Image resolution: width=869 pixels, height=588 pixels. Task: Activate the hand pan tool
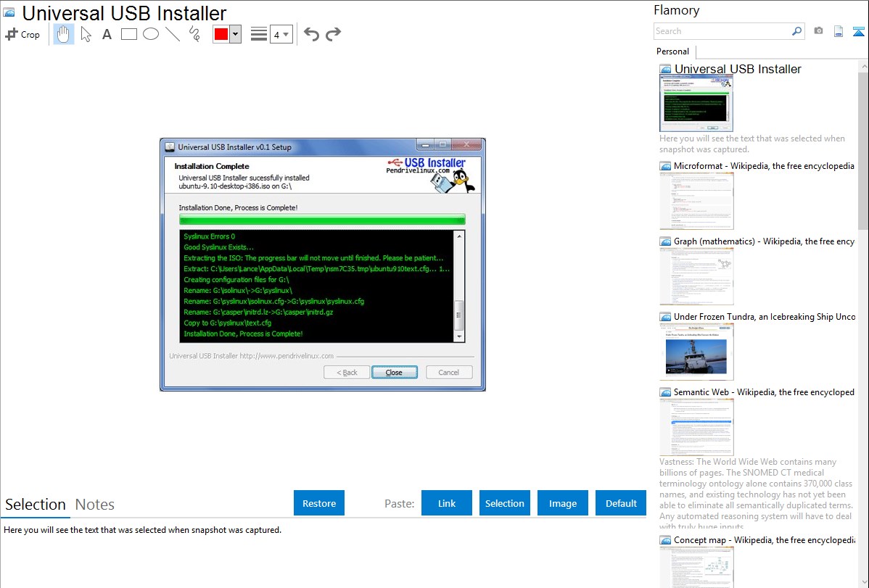63,34
